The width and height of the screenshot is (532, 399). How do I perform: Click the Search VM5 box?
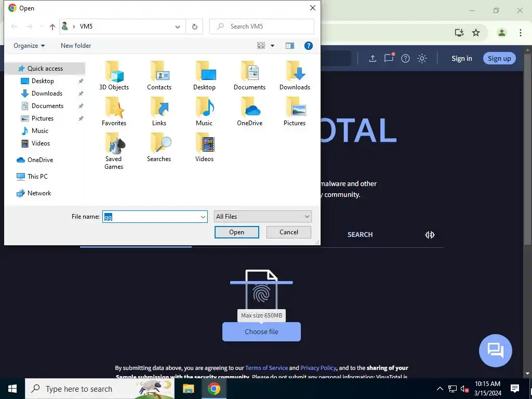pos(262,26)
